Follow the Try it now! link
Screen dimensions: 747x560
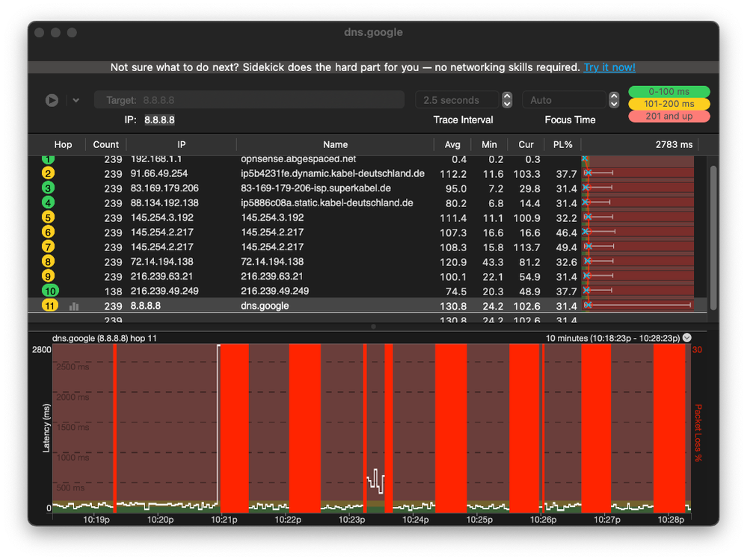(x=609, y=67)
